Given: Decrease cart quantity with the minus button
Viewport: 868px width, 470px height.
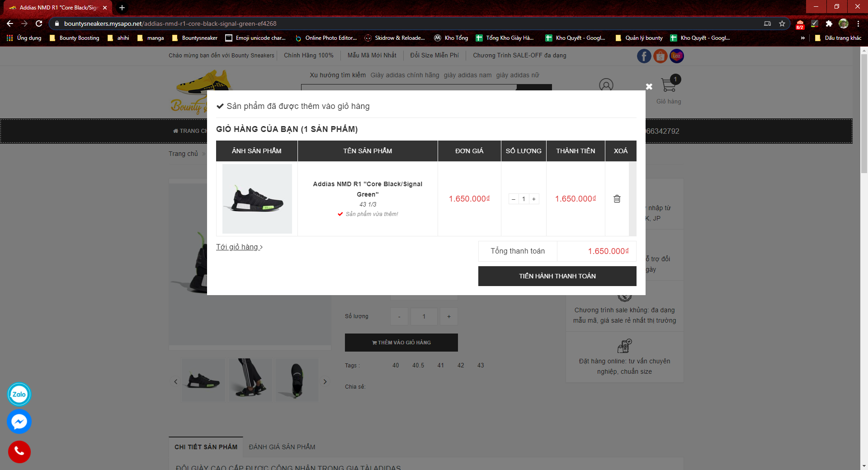Looking at the screenshot, I should pos(514,199).
